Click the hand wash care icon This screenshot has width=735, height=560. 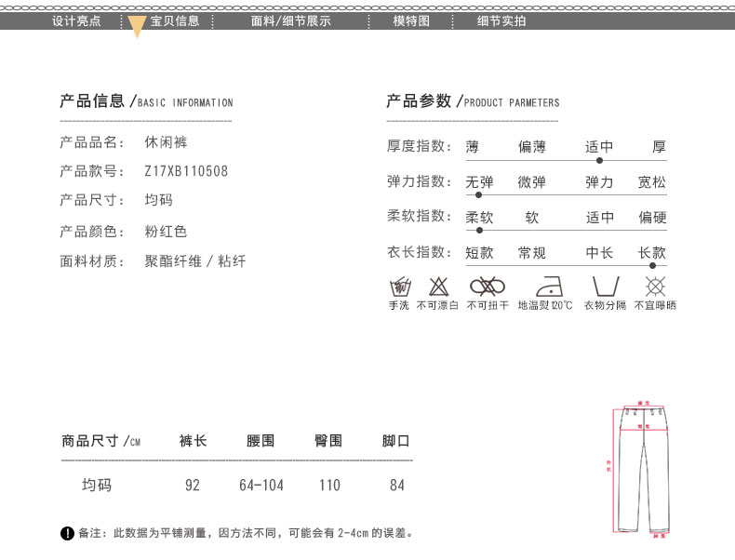pos(398,286)
